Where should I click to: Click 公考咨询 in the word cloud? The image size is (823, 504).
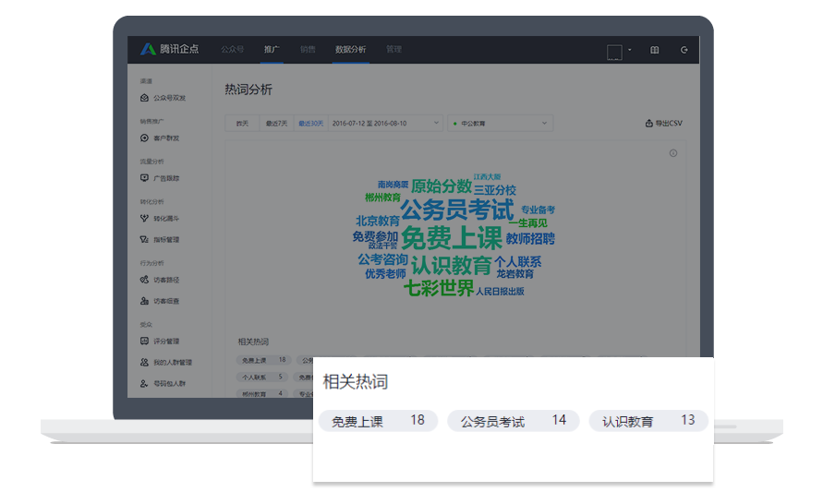[382, 259]
